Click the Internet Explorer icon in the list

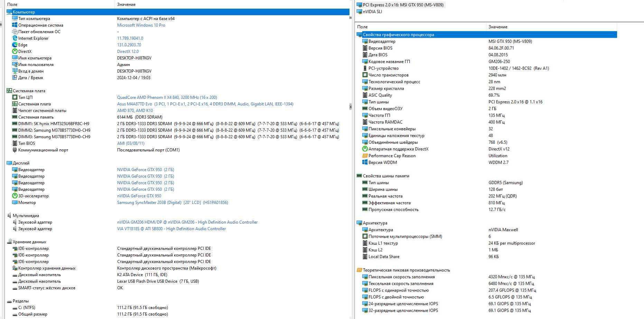(15, 38)
